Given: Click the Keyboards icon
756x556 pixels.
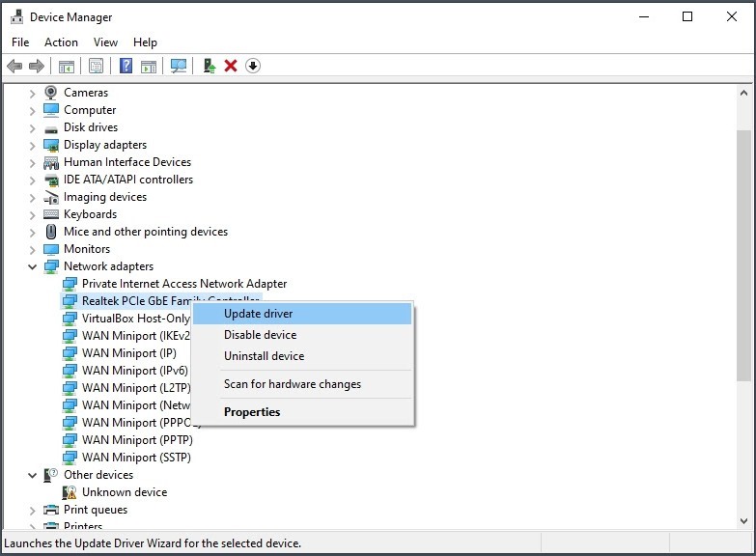Looking at the screenshot, I should click(x=51, y=214).
